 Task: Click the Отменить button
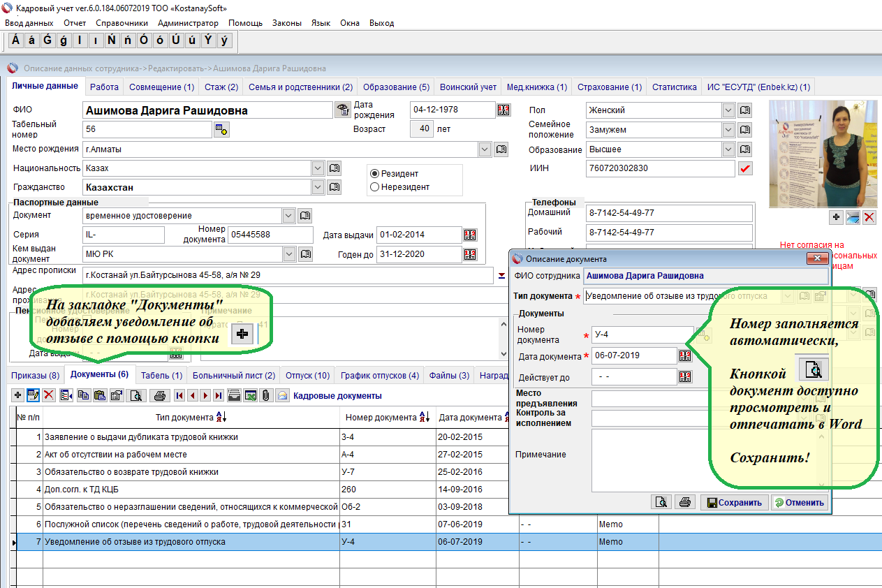point(799,502)
